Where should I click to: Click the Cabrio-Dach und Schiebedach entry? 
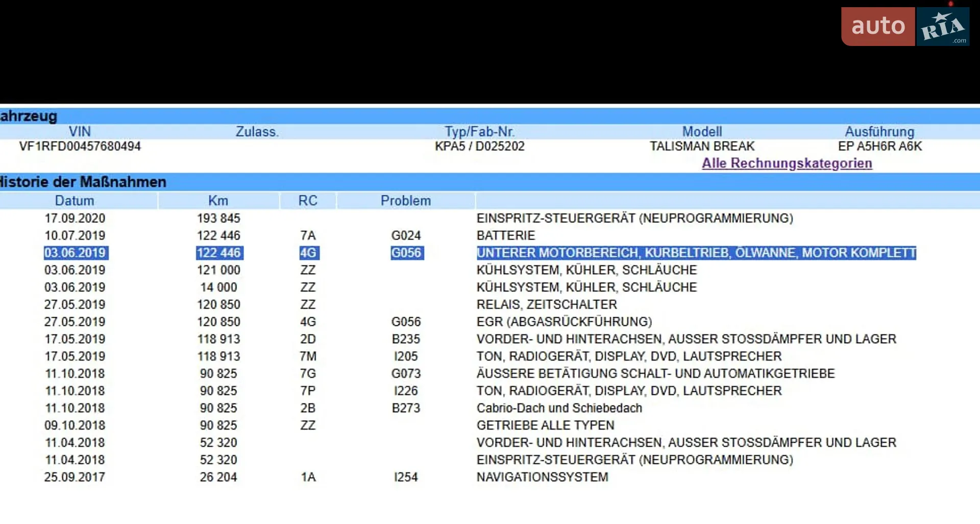point(559,408)
